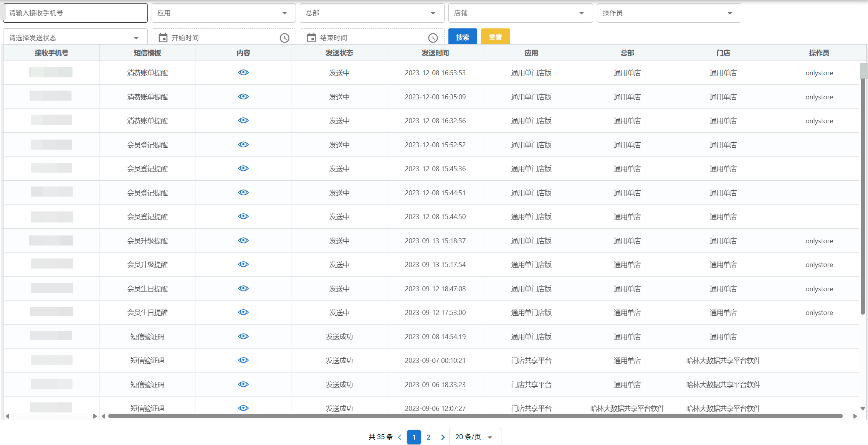
Task: Open the 操作员 dropdown
Action: tap(669, 13)
